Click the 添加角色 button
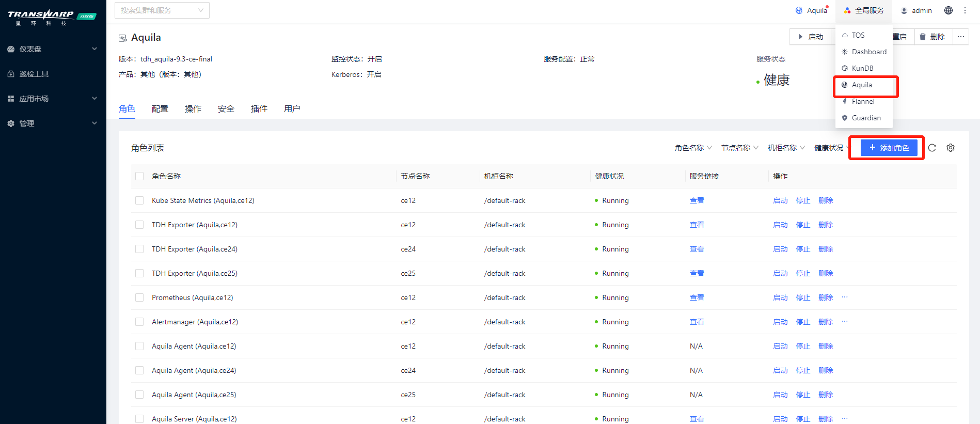The height and width of the screenshot is (424, 980). point(889,148)
